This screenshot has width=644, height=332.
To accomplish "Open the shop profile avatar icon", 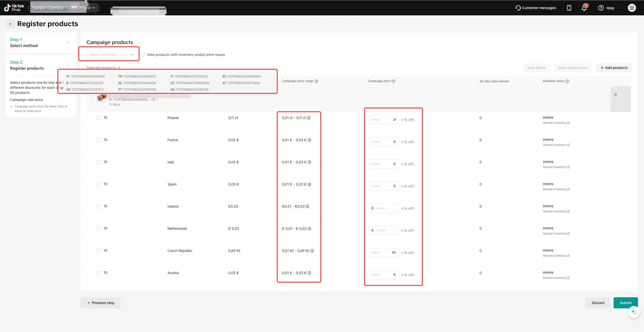I will [x=632, y=8].
